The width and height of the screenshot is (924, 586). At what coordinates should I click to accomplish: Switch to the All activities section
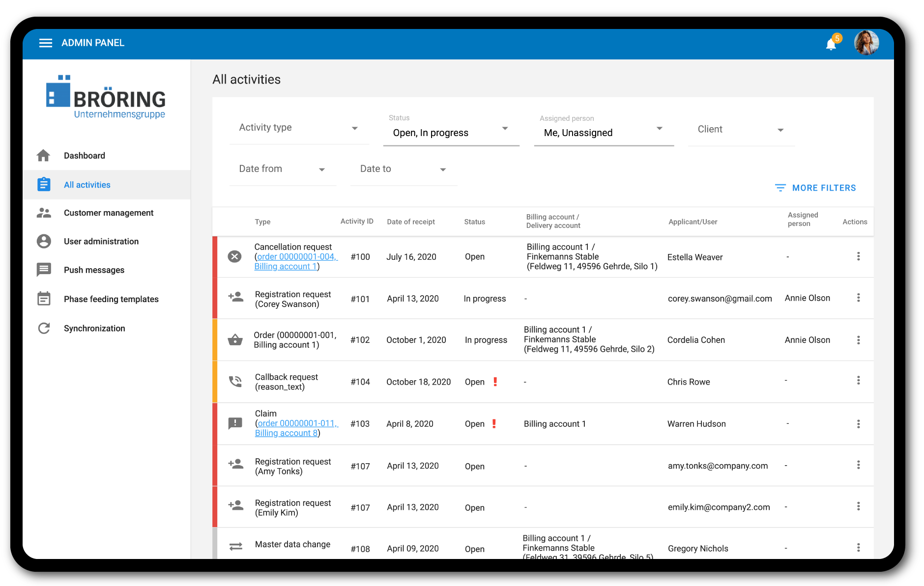[87, 184]
